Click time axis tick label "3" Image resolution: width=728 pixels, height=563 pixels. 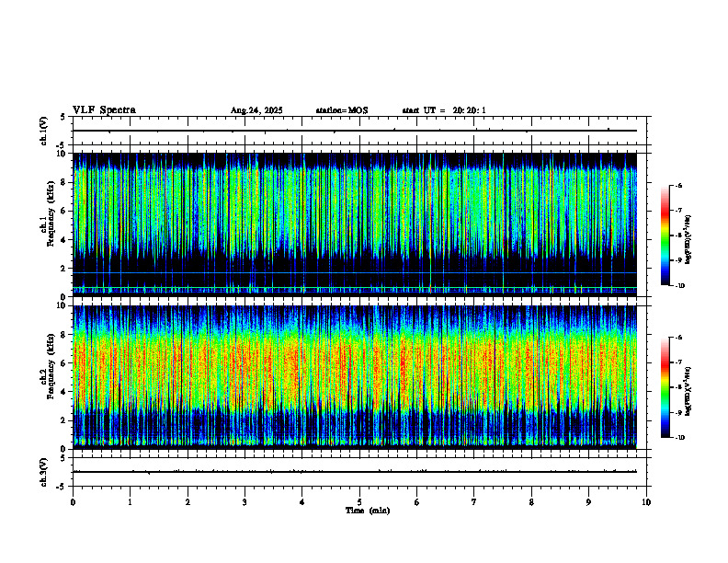[245, 502]
